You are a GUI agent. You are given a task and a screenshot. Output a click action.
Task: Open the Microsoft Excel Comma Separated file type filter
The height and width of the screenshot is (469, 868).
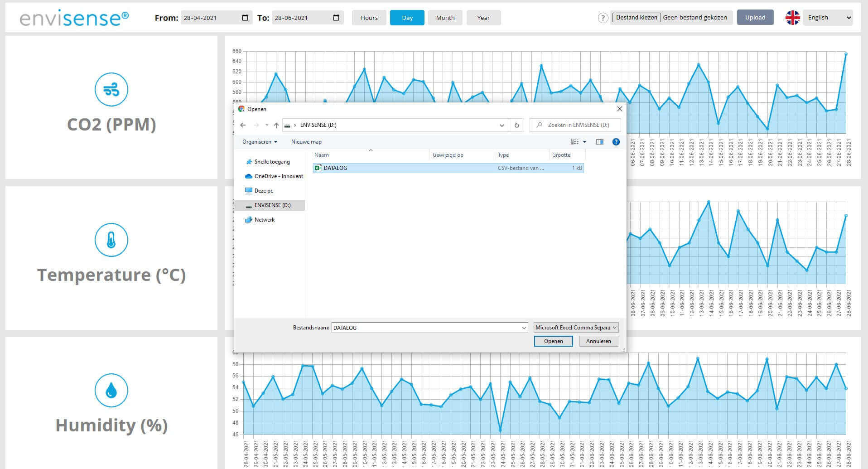(x=576, y=328)
